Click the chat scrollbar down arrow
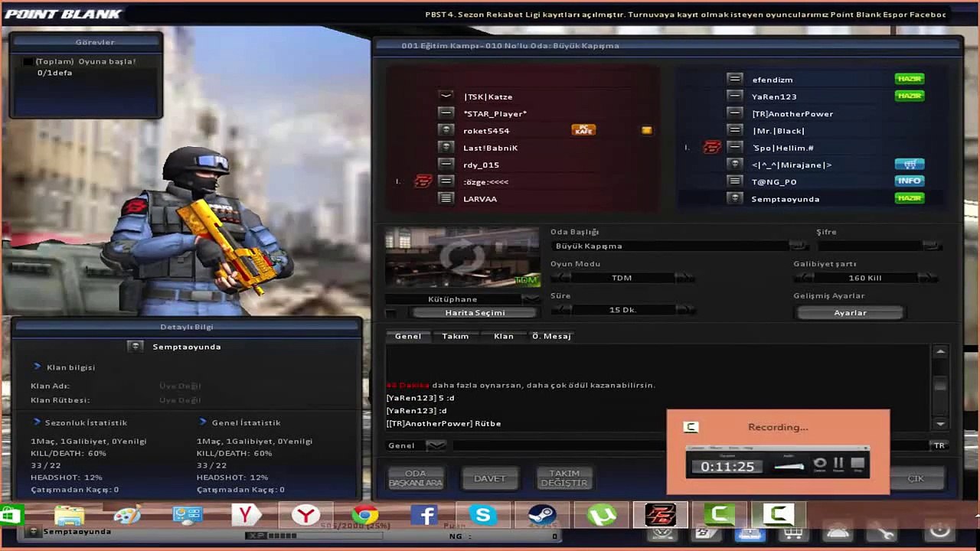Viewport: 980px width, 551px height. pos(940,423)
